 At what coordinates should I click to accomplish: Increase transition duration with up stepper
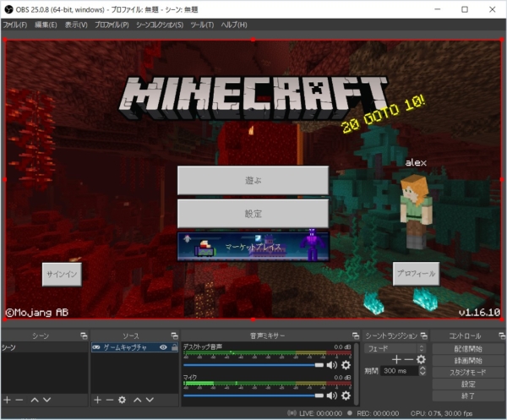422,368
